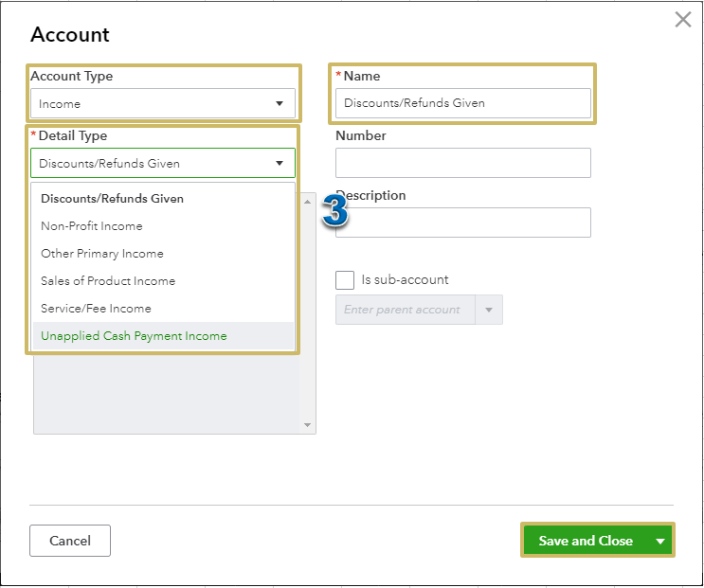This screenshot has width=704, height=588.
Task: Click Save and Close button
Action: coord(586,541)
